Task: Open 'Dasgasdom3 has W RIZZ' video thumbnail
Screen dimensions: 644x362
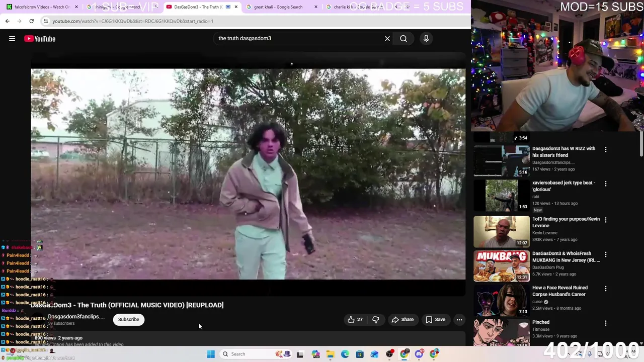Action: coord(502,161)
